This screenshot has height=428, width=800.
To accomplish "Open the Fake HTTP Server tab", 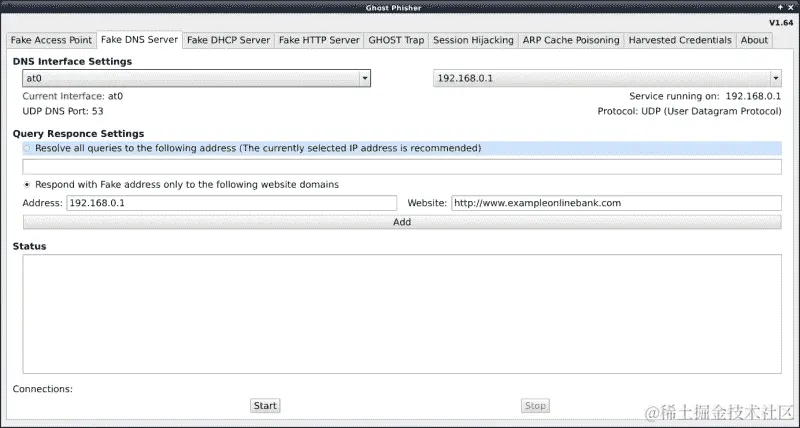I will click(x=319, y=40).
